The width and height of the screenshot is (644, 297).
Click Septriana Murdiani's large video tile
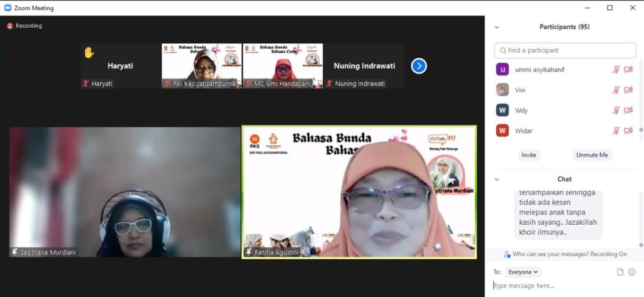coord(125,192)
